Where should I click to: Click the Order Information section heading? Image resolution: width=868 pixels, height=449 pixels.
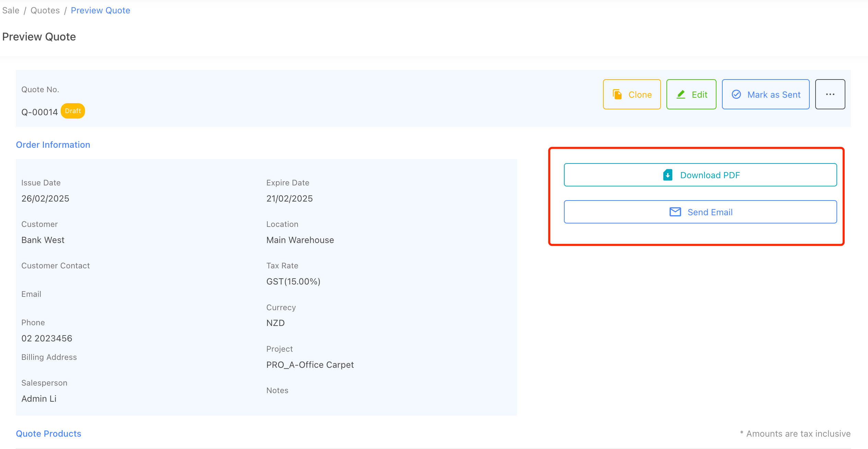(x=53, y=145)
